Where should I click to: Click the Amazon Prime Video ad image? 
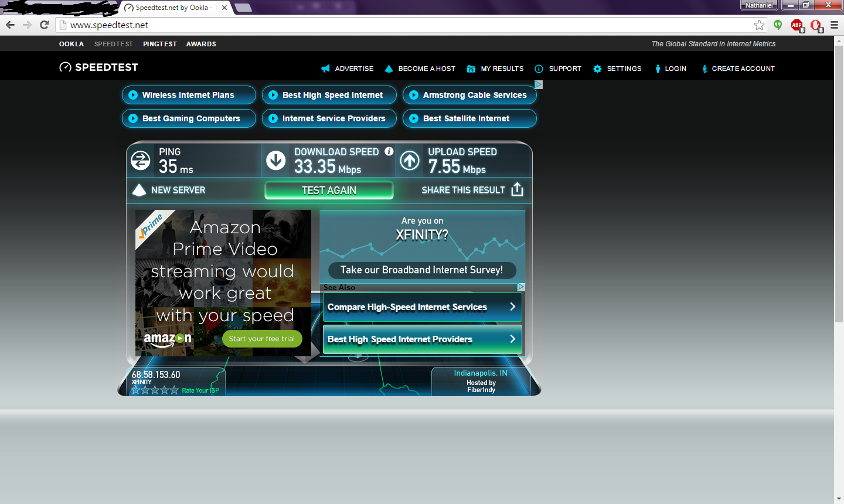click(223, 283)
